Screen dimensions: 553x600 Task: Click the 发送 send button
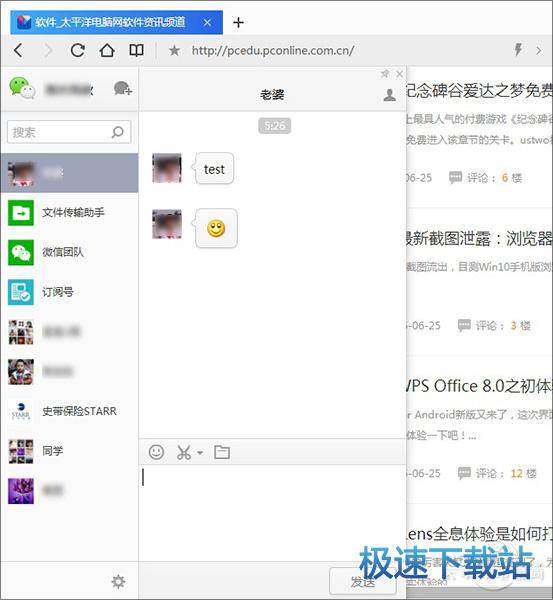pyautogui.click(x=362, y=582)
